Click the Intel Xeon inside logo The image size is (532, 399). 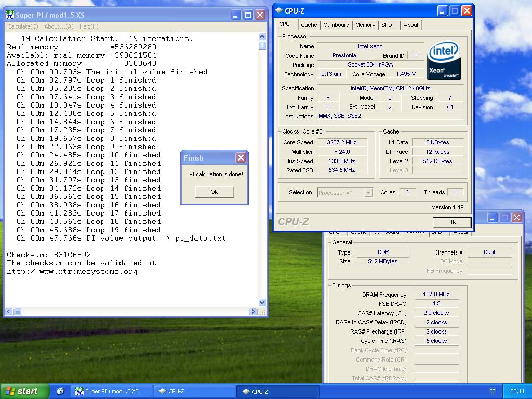tap(444, 61)
